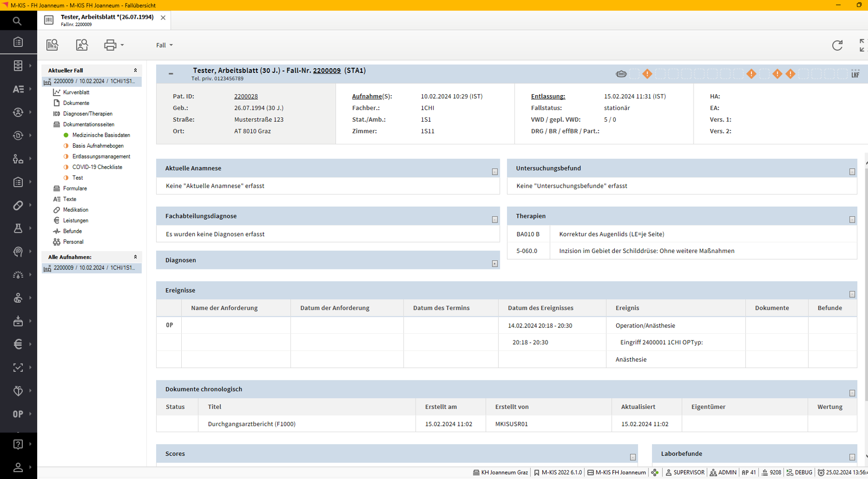Image resolution: width=868 pixels, height=479 pixels.
Task: Click the Entlassung link label
Action: 548,96
